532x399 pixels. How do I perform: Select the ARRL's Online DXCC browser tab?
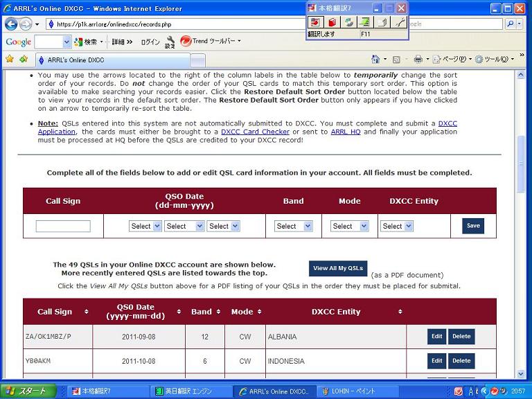tap(112, 60)
